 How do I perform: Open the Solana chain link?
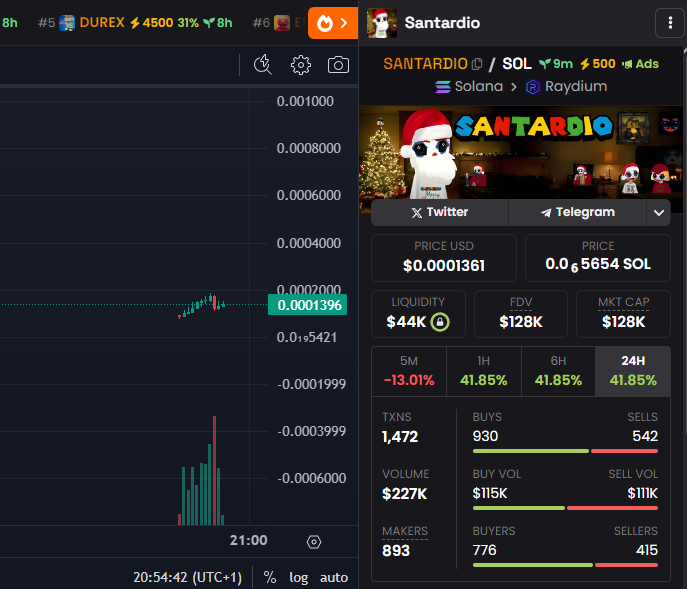(x=469, y=86)
